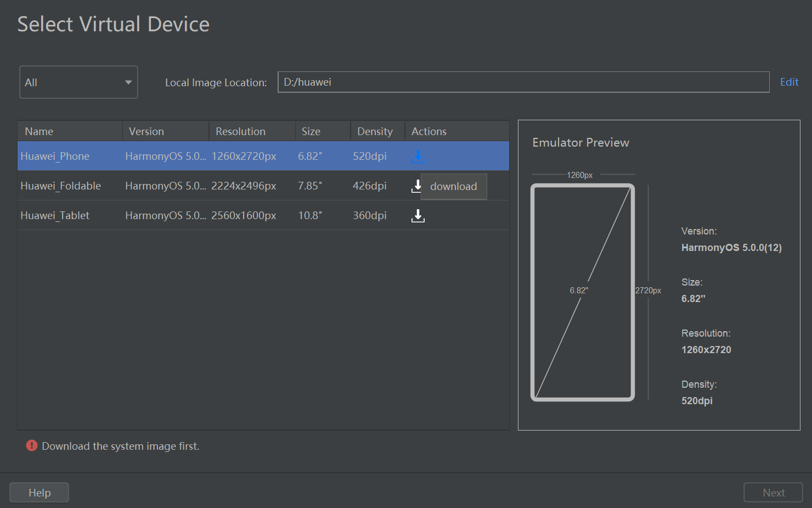Download the Huawei_Phone system image
This screenshot has width=812, height=508.
pos(418,157)
